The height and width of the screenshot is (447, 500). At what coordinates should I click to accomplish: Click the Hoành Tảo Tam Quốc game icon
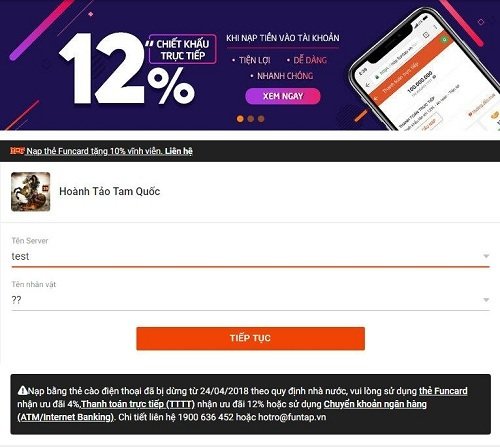(x=31, y=192)
